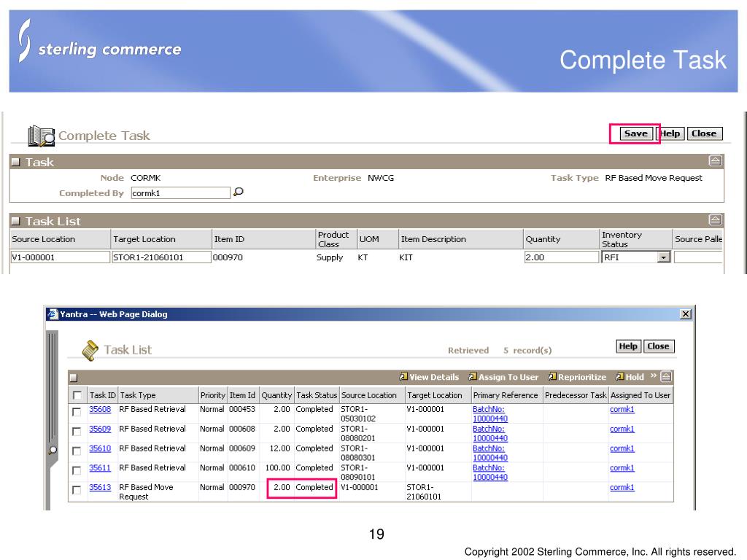Click the Complete Task book icon
This screenshot has height=560, width=747.
pyautogui.click(x=41, y=136)
